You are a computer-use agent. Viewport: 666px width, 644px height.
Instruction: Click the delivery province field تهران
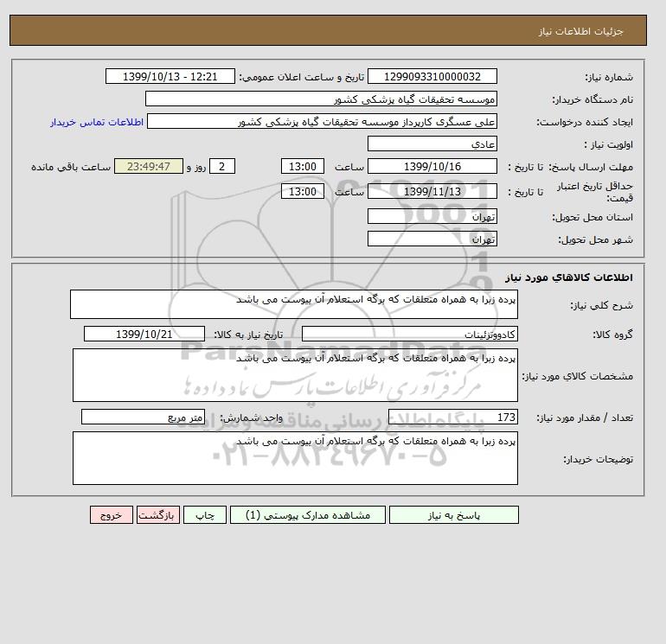432,216
